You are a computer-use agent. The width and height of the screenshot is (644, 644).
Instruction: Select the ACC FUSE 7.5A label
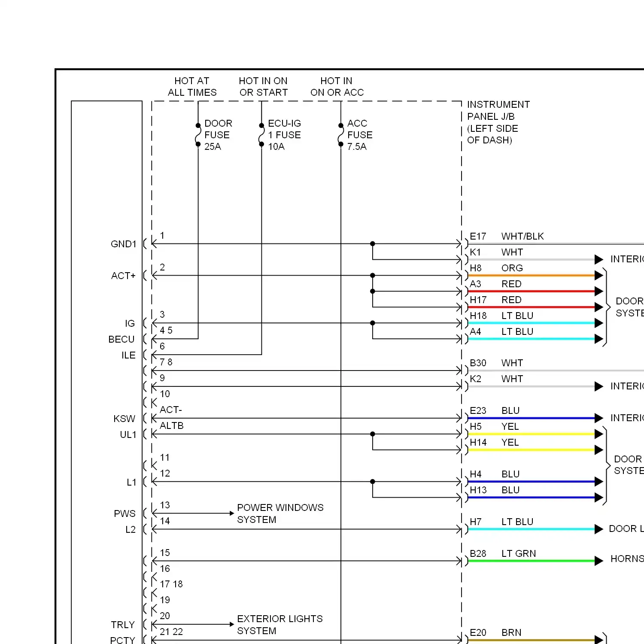pos(359,135)
